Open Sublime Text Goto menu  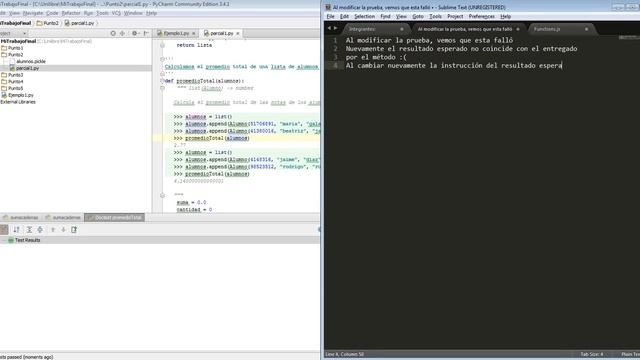418,16
